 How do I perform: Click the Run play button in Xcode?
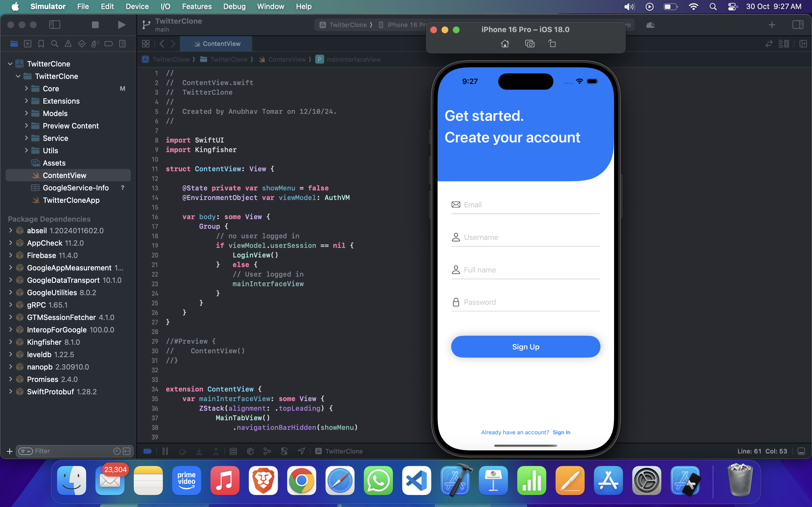pos(122,25)
